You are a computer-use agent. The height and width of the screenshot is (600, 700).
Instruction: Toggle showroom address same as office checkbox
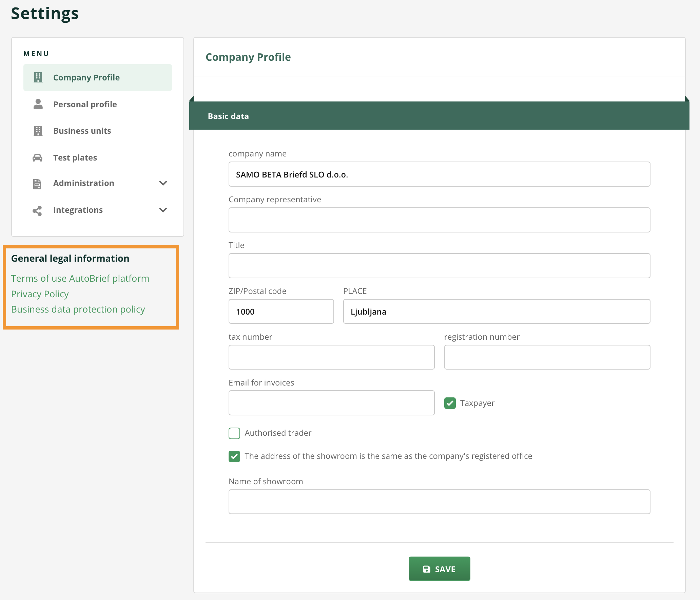(234, 456)
